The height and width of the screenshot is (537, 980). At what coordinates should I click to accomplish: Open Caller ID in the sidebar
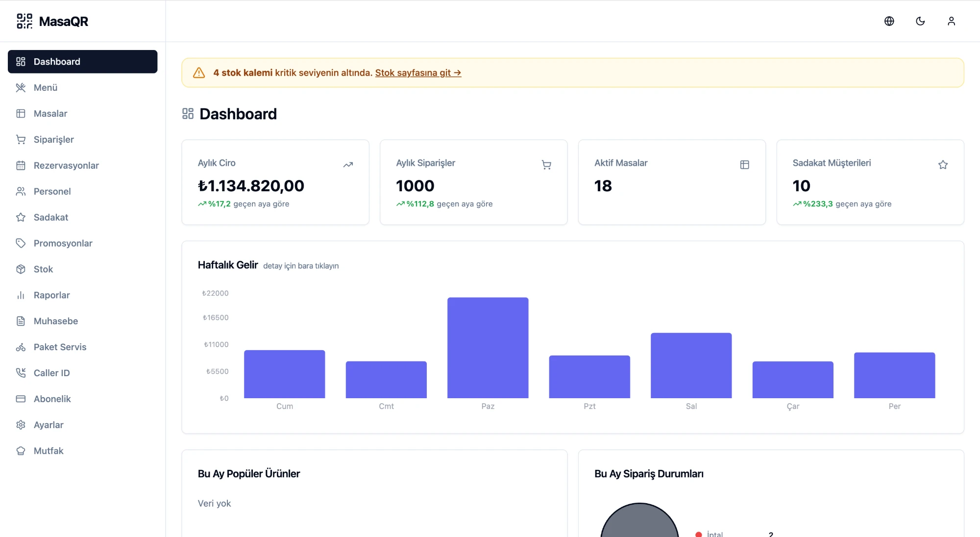[82, 373]
